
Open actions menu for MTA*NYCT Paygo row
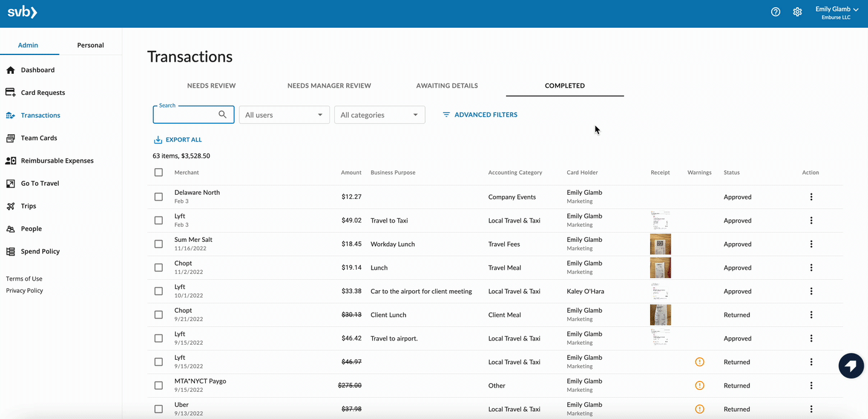811,386
